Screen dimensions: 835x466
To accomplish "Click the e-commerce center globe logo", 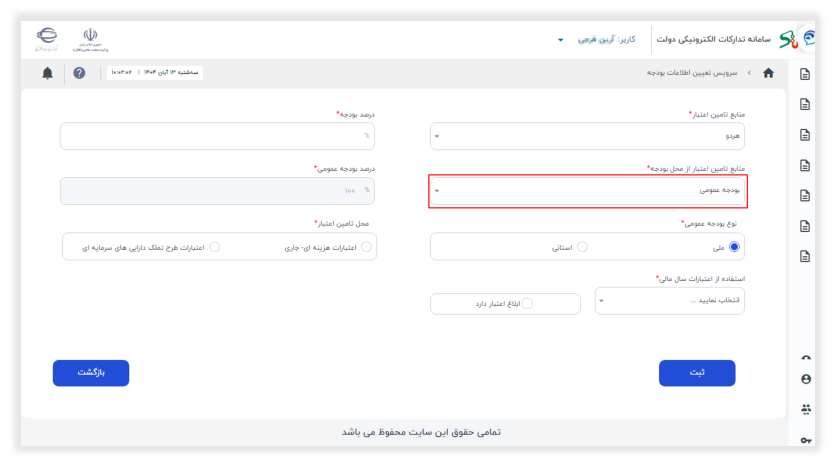I will (x=47, y=39).
